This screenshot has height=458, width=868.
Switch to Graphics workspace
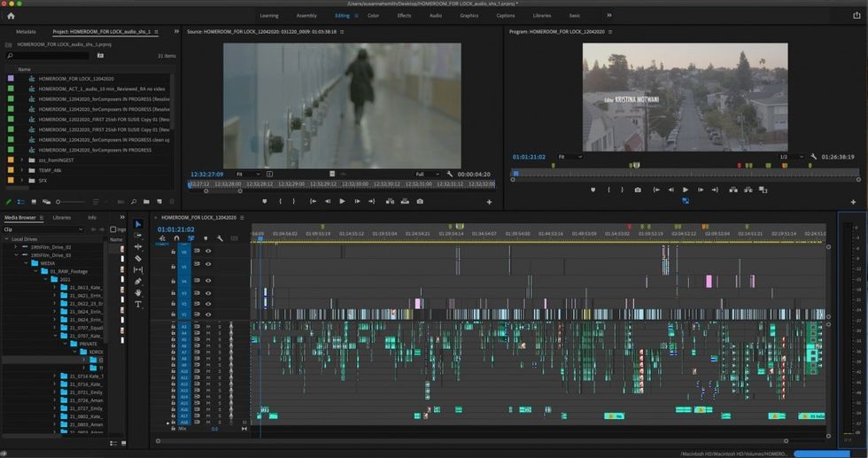tap(469, 16)
